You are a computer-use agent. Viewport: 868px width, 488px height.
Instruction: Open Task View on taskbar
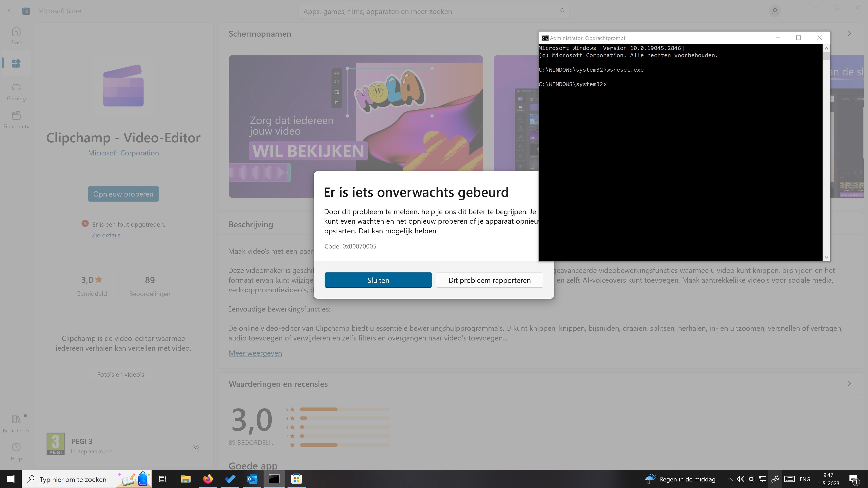tap(163, 479)
